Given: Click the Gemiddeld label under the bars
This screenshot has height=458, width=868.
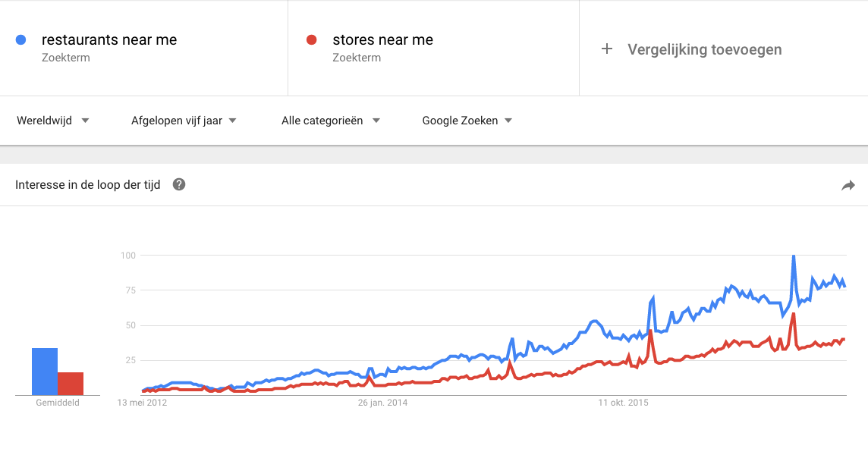Looking at the screenshot, I should [58, 403].
